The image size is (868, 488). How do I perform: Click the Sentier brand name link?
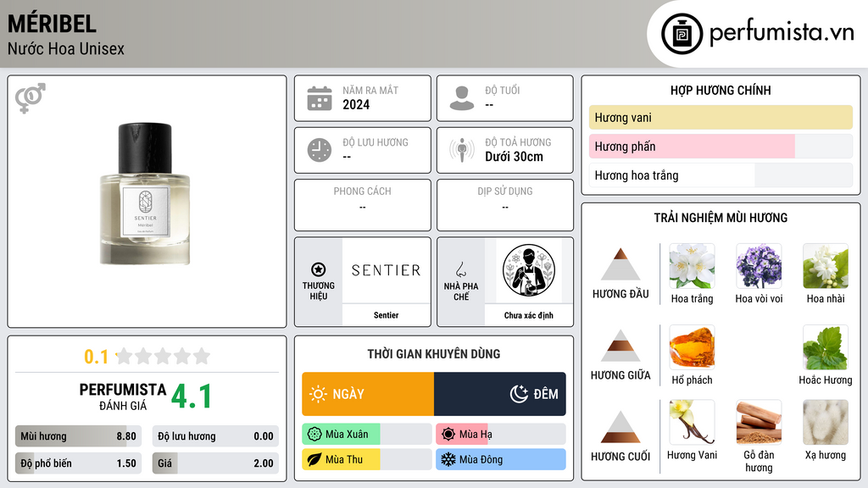pyautogui.click(x=386, y=315)
